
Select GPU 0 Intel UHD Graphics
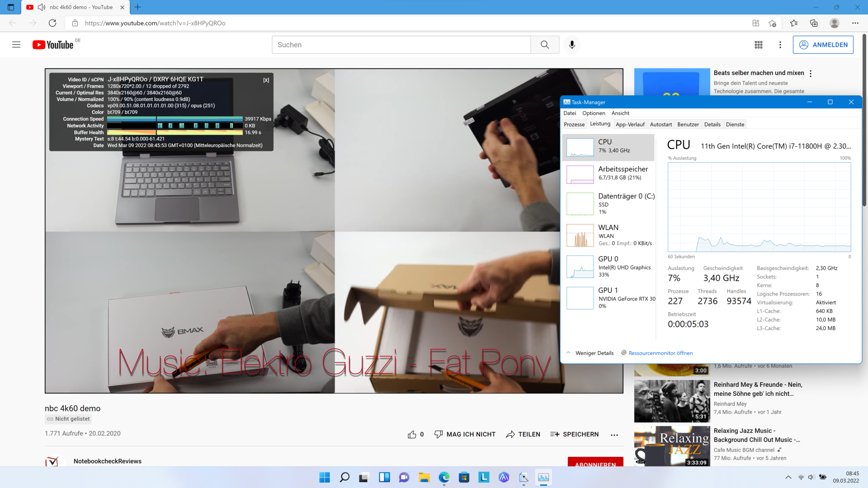coord(609,267)
